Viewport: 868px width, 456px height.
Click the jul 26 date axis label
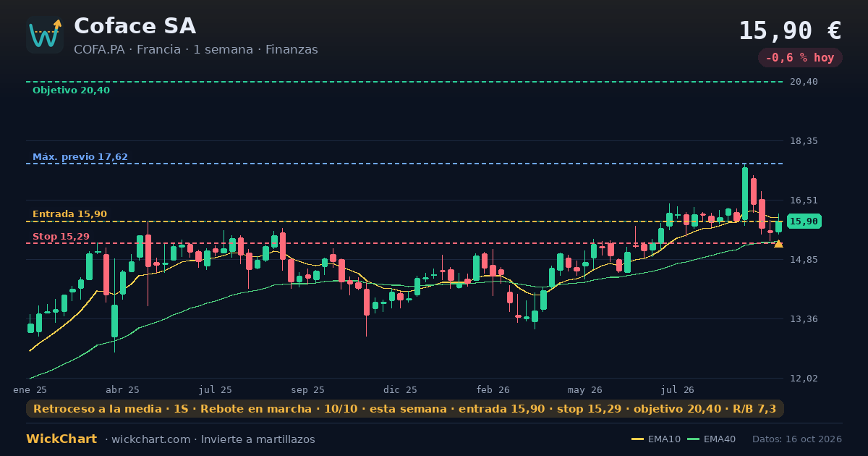pyautogui.click(x=678, y=390)
